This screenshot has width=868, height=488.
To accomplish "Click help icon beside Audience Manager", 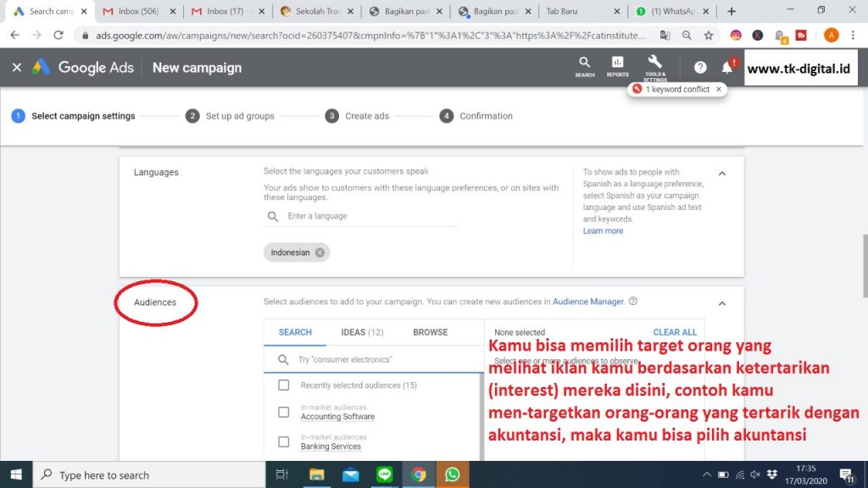I will click(633, 301).
